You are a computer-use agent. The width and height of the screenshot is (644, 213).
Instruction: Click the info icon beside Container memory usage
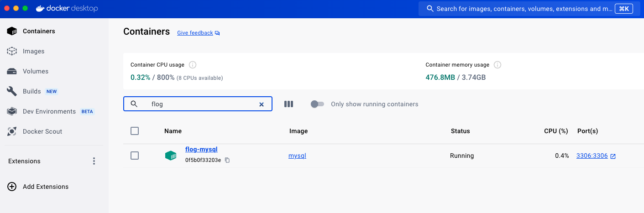(x=497, y=65)
